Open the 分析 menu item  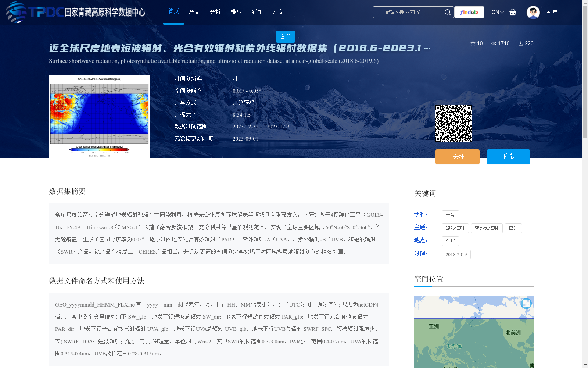click(x=215, y=12)
